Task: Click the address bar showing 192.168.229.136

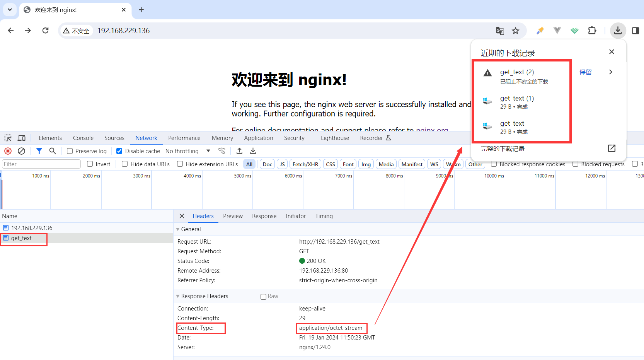Action: tap(123, 31)
